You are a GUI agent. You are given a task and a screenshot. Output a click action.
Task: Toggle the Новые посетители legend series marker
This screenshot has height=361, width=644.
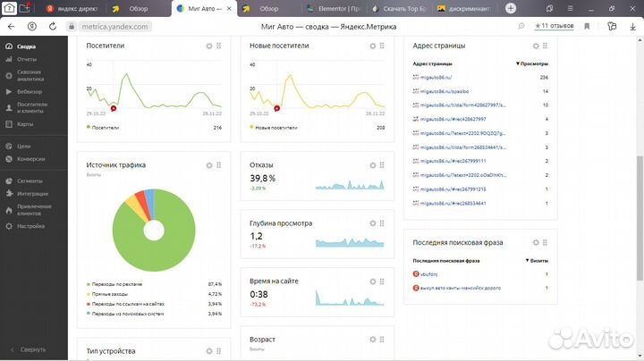(x=251, y=127)
